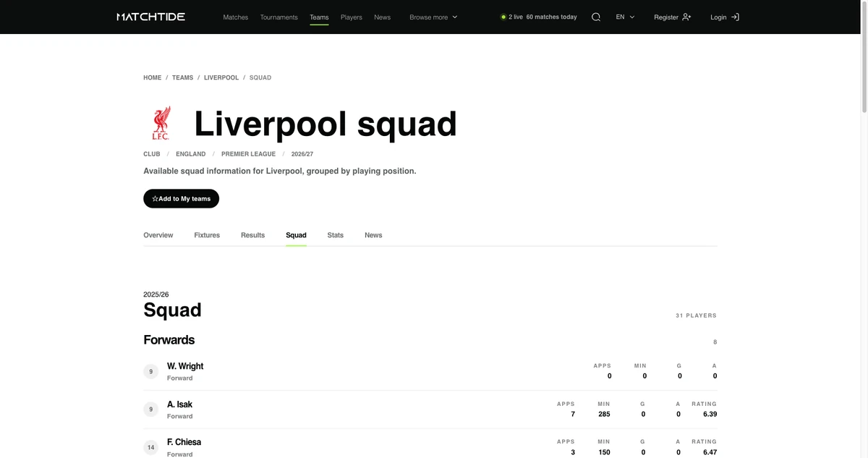This screenshot has height=458, width=868.
Task: Click the Liverpool club crest
Action: (x=161, y=123)
